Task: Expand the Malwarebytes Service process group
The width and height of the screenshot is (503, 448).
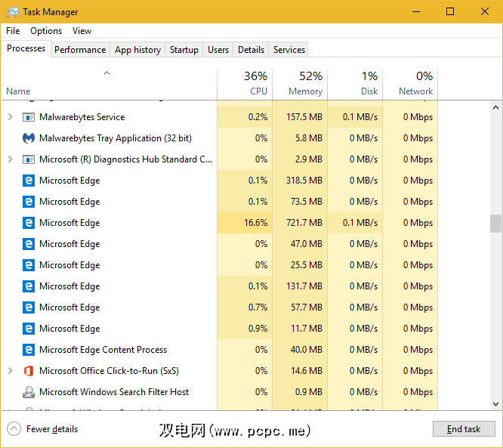Action: point(10,117)
